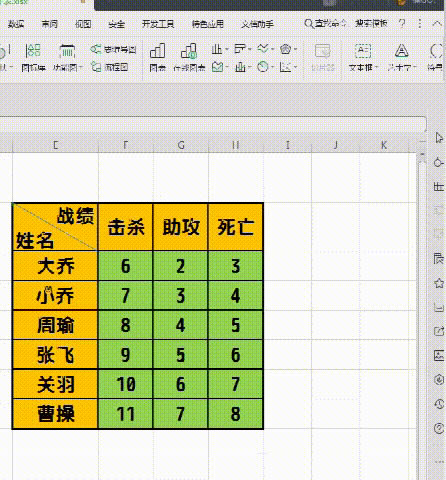The image size is (446, 480).
Task: Select the 周瑜 name cell
Action: [x=55, y=325]
